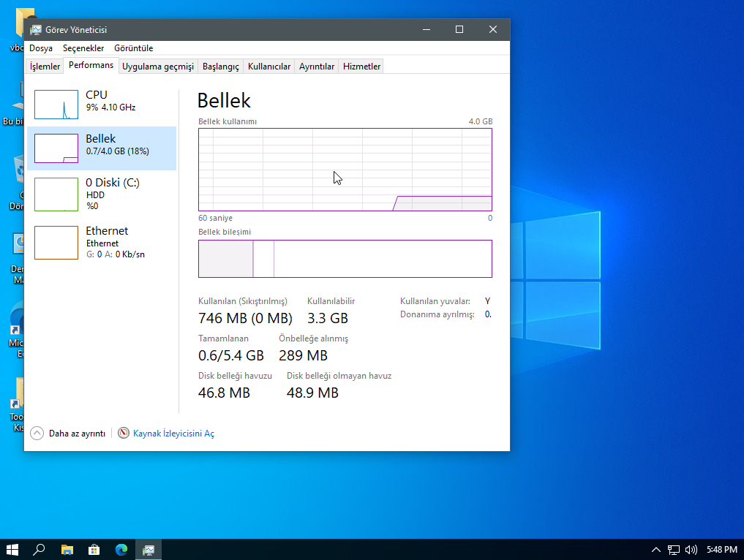Click the '4.0 GB' graph maximum label
The width and height of the screenshot is (744, 560).
pyautogui.click(x=481, y=121)
